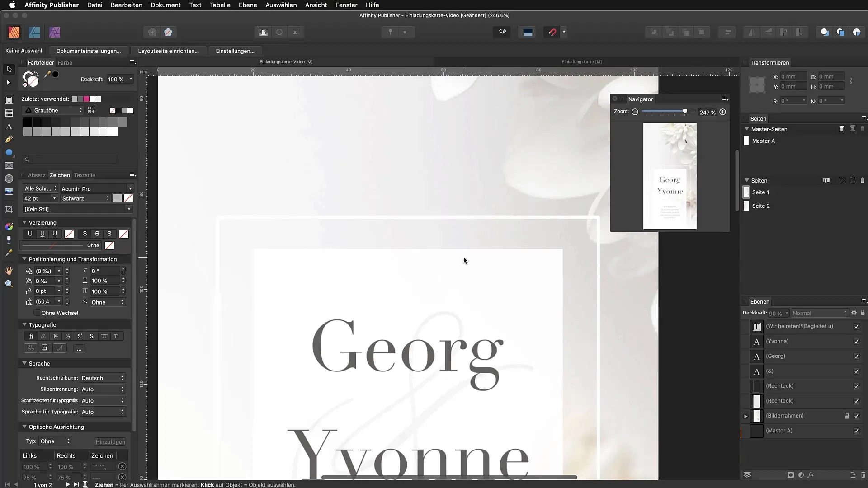The image size is (868, 488).
Task: Select the Pen tool
Action: [9, 139]
